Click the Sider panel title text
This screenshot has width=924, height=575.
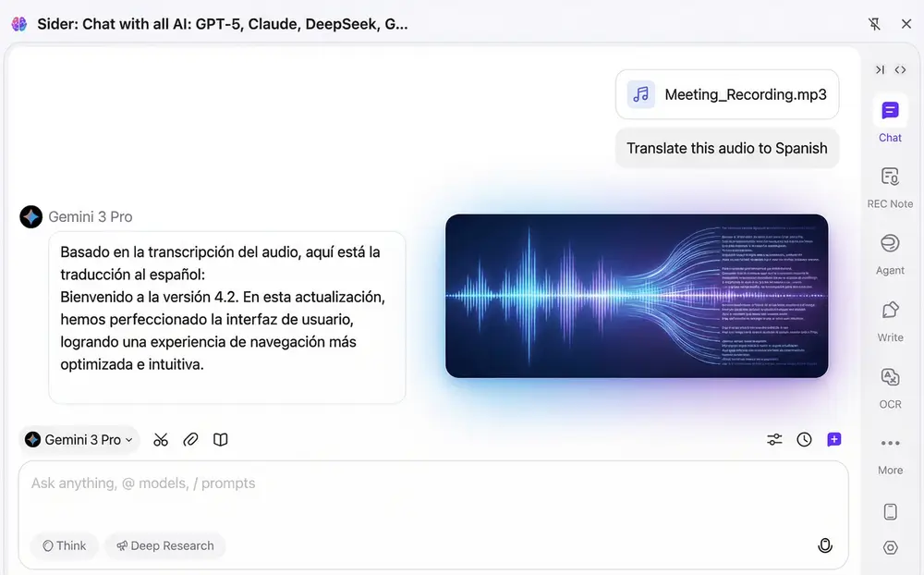(x=222, y=24)
